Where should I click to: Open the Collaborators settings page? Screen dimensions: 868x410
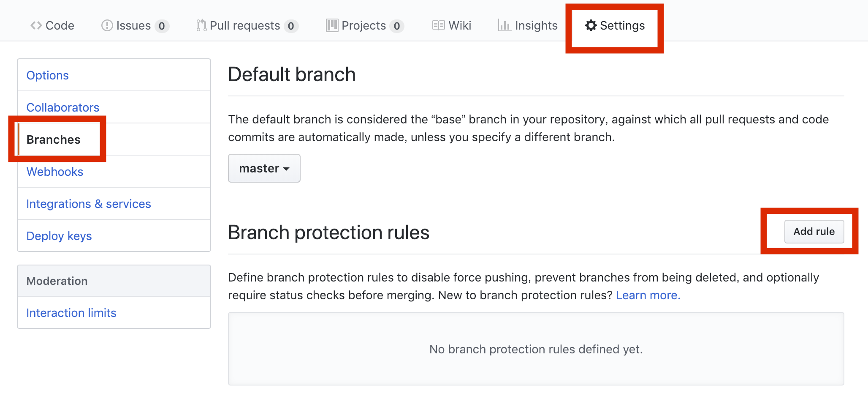tap(62, 107)
